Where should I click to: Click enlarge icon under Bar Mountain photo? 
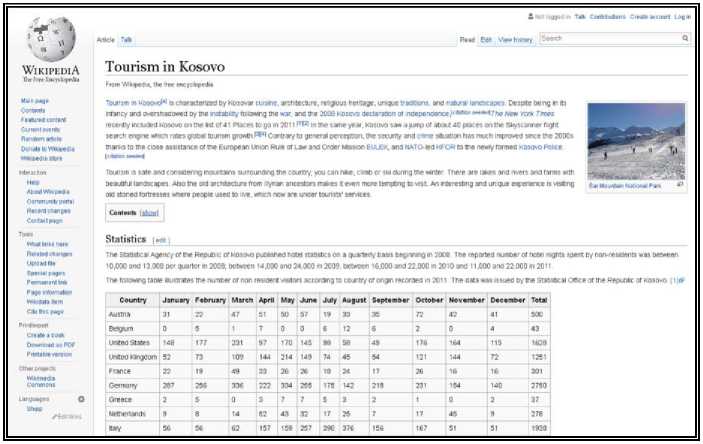pyautogui.click(x=681, y=185)
